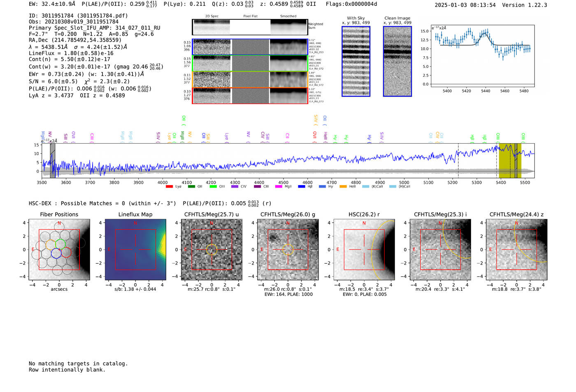Select the orange-bordered fiber spectrum row
576x392 pixels.
point(250,79)
